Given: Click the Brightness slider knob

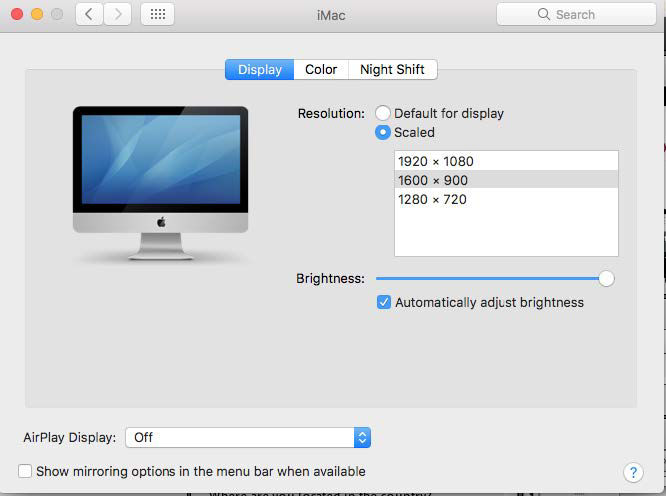Looking at the screenshot, I should coord(606,279).
